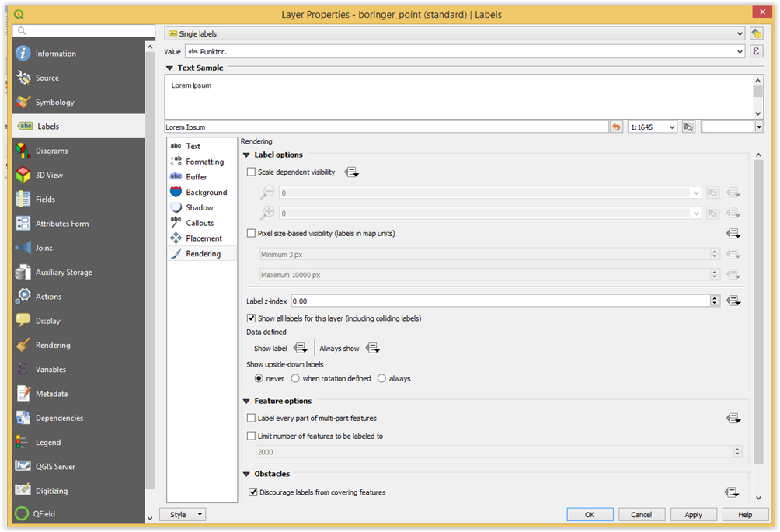Switch to the Formatting tab

click(202, 162)
